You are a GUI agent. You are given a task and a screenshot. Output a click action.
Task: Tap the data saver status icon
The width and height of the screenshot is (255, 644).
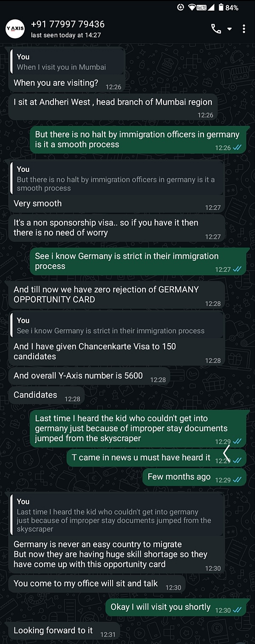point(181,8)
